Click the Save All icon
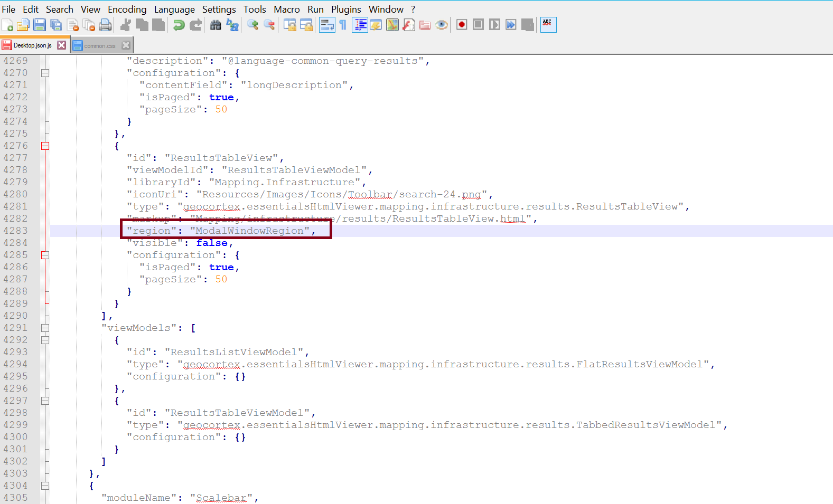The height and width of the screenshot is (504, 833). tap(56, 25)
